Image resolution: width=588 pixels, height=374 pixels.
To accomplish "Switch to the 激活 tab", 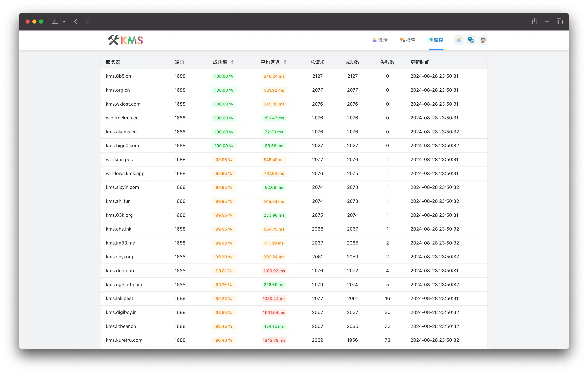I will [380, 40].
